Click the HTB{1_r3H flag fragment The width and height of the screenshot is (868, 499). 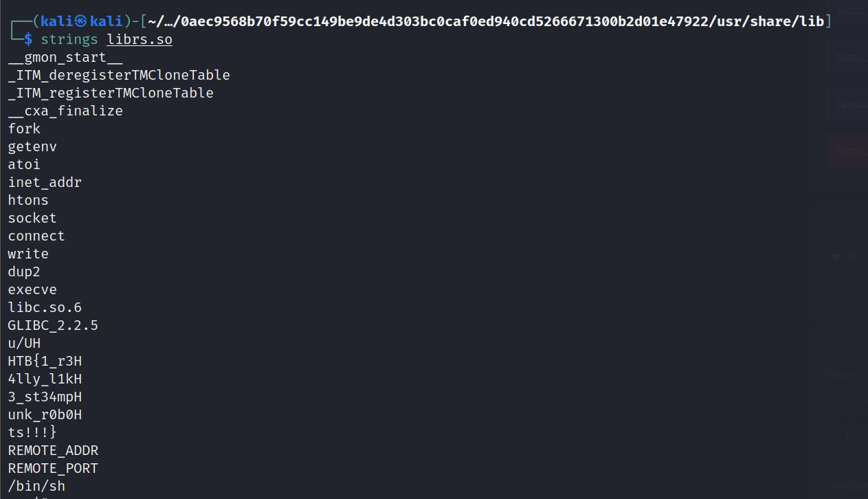tap(45, 361)
